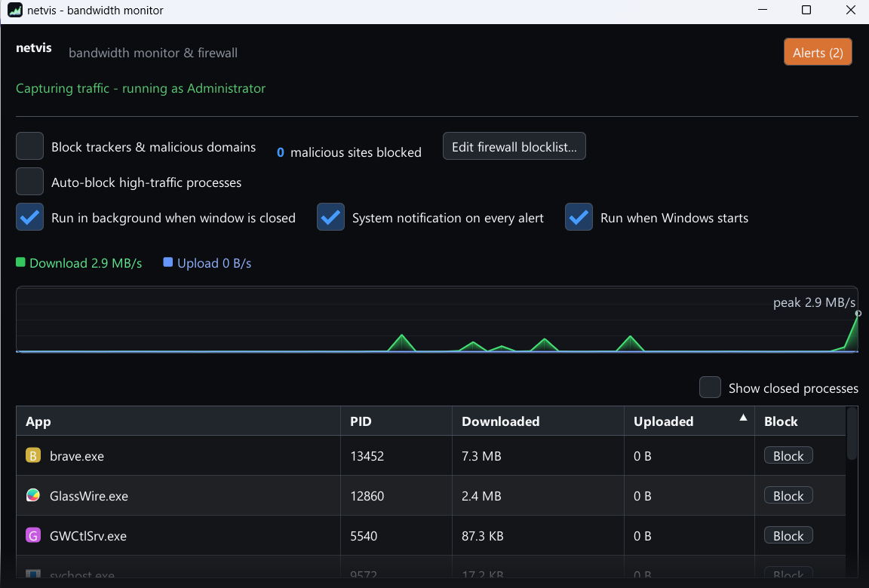Uncheck System notification on every alert
869x588 pixels.
click(331, 217)
